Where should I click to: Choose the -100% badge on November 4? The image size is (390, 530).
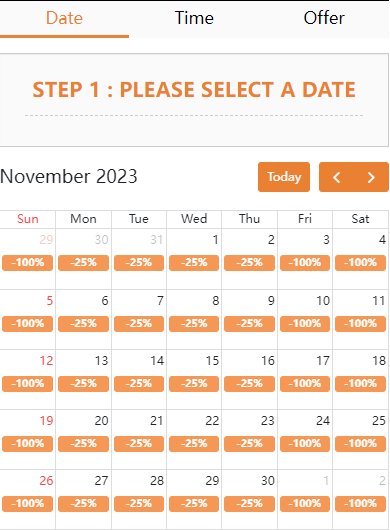pos(360,263)
